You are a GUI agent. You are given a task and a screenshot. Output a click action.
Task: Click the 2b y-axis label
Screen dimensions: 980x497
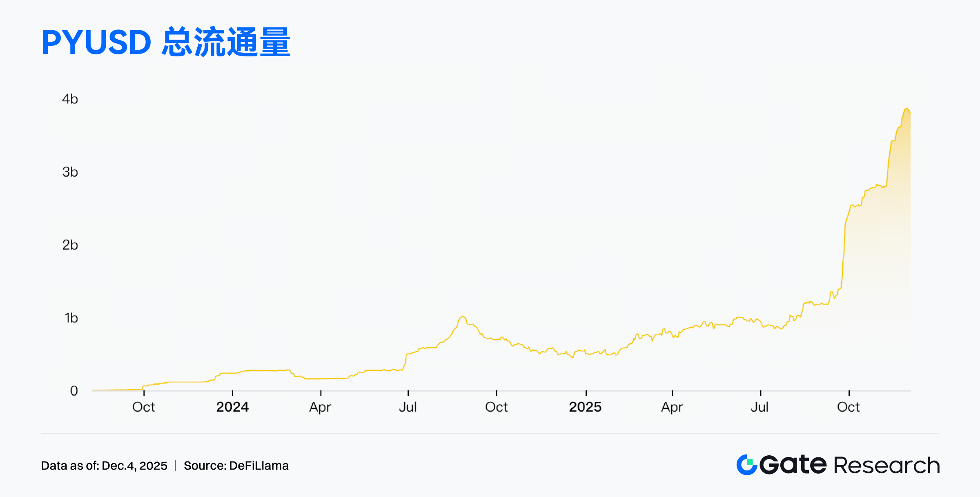click(70, 245)
